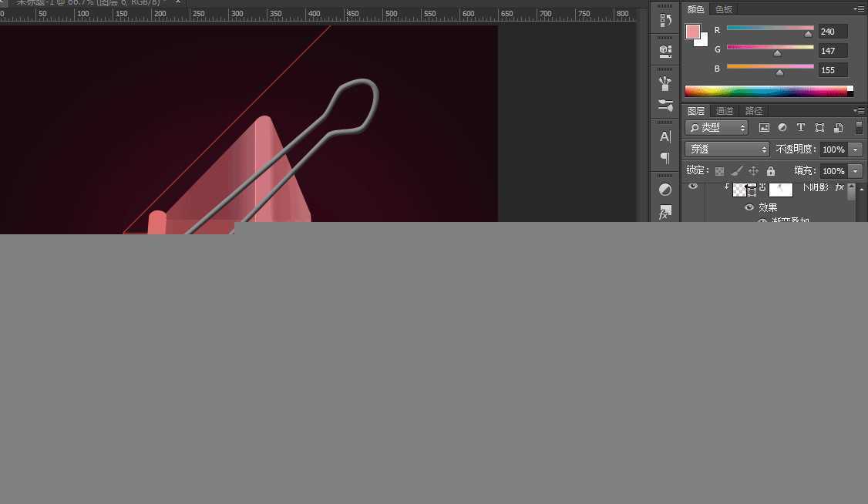The image size is (868, 504).
Task: Switch to the 颜色 tab
Action: [695, 9]
